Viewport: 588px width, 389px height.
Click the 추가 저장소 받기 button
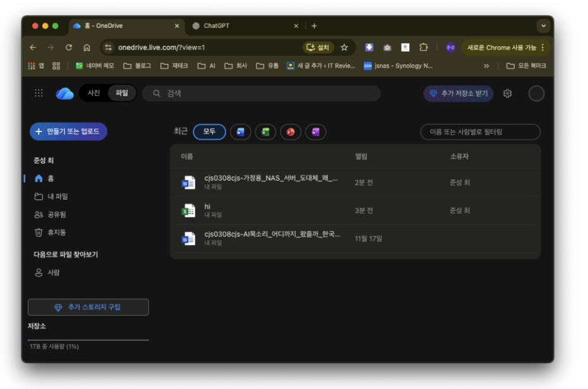(x=459, y=93)
